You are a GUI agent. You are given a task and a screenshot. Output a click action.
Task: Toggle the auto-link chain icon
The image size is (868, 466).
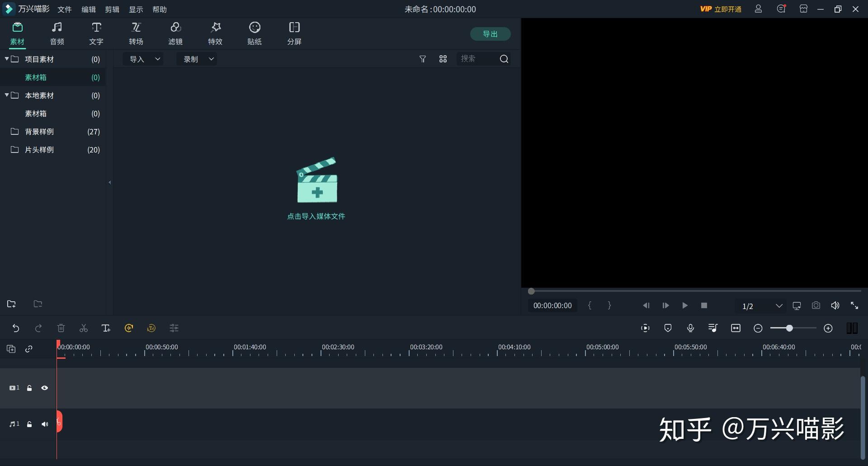point(29,349)
